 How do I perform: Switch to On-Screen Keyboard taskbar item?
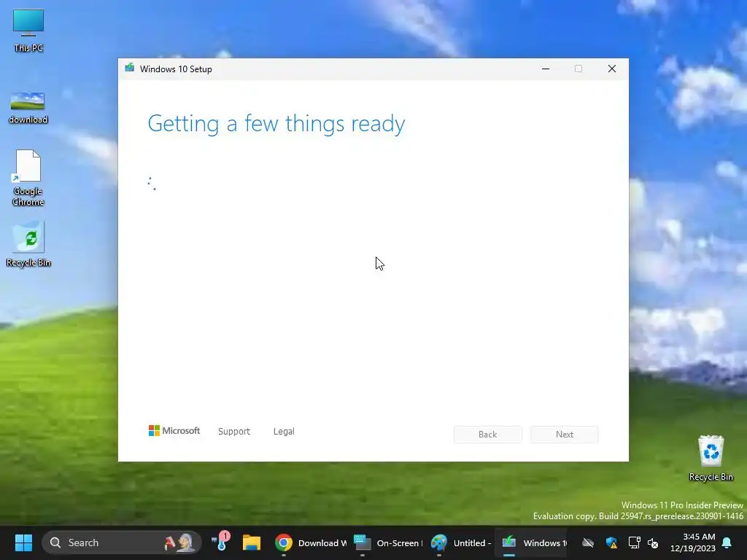(388, 542)
